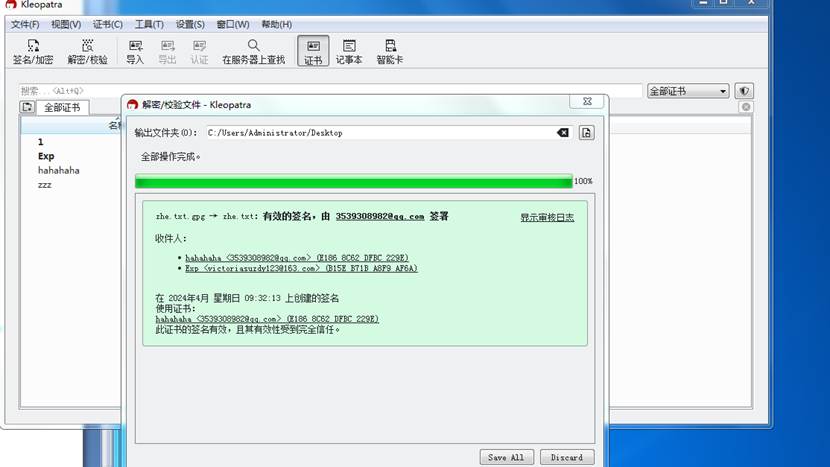Screen dimensions: 830x467
Task: Open the Sign/Encrypt (签名/加密) tool
Action: pyautogui.click(x=33, y=51)
